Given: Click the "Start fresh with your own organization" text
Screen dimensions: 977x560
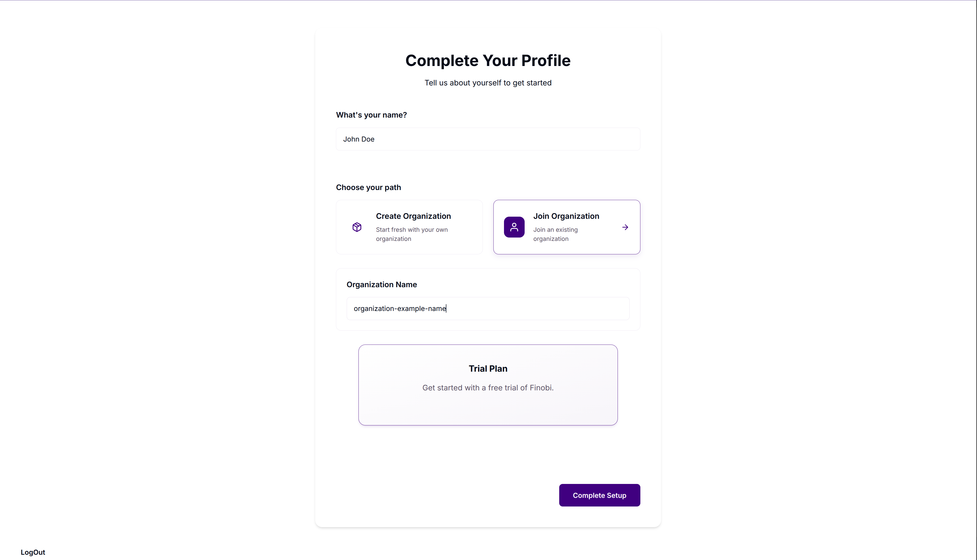Looking at the screenshot, I should click(412, 234).
